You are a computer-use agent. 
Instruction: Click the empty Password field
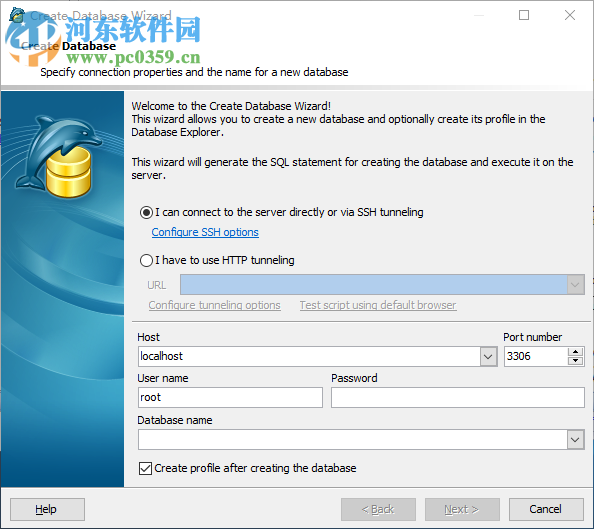[x=458, y=398]
